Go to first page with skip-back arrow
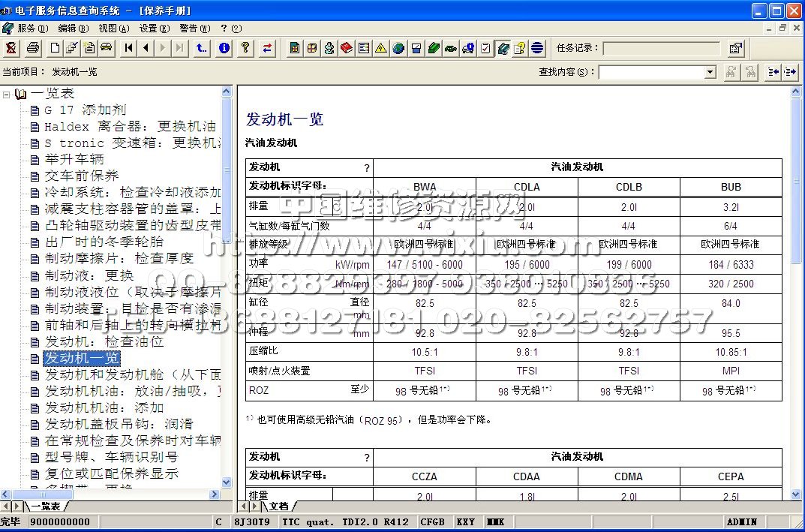This screenshot has width=805, height=532. (x=129, y=48)
